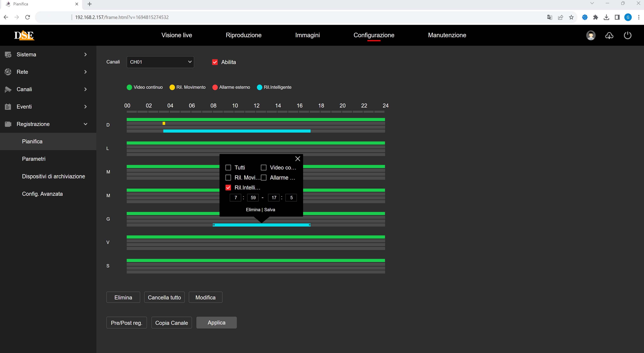
Task: Close the schedule popup with X
Action: click(x=297, y=159)
